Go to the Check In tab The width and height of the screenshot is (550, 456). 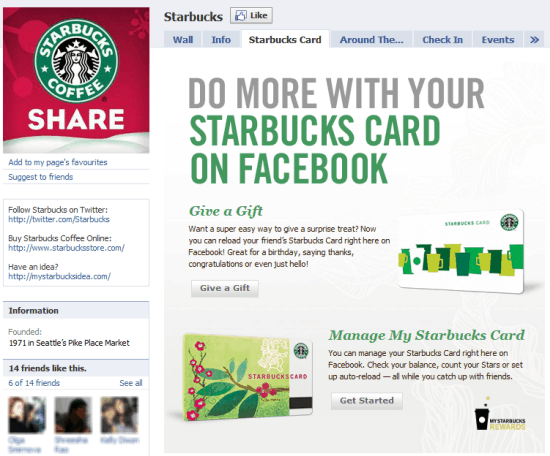click(443, 40)
